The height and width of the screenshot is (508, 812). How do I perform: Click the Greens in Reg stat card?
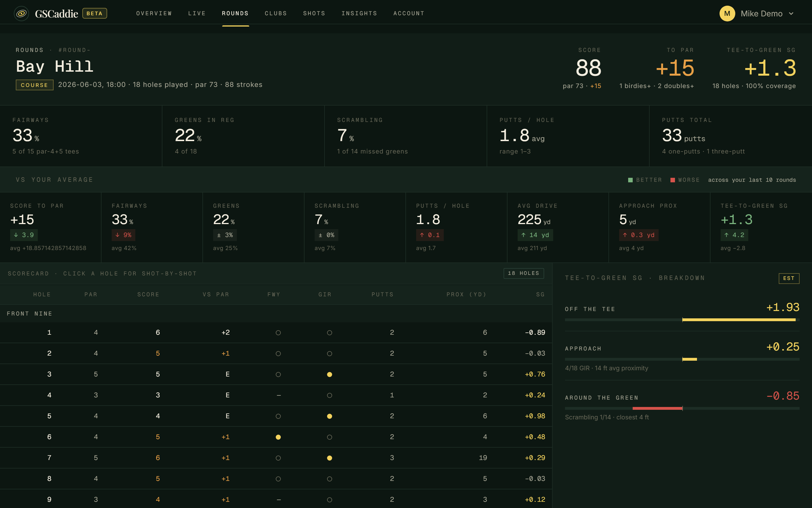243,136
